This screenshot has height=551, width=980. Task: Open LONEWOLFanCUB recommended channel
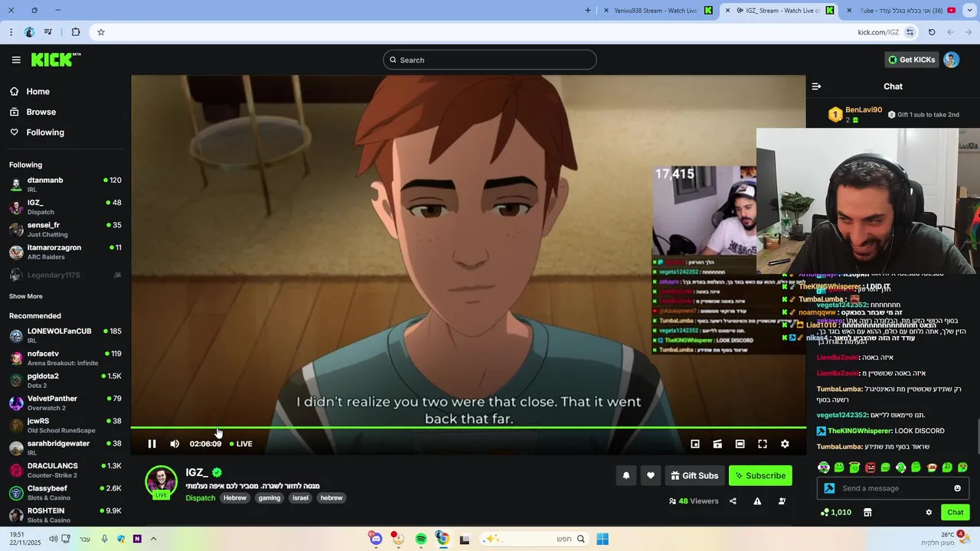[x=65, y=335]
